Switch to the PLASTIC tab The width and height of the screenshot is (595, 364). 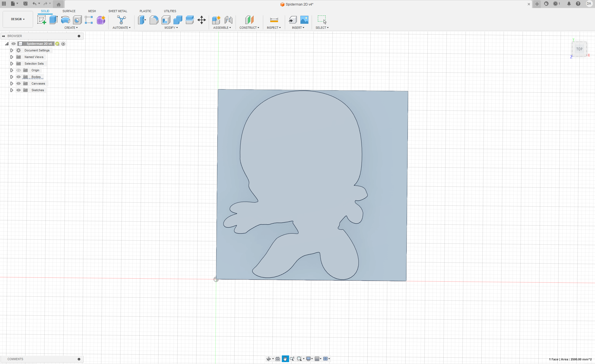point(145,11)
